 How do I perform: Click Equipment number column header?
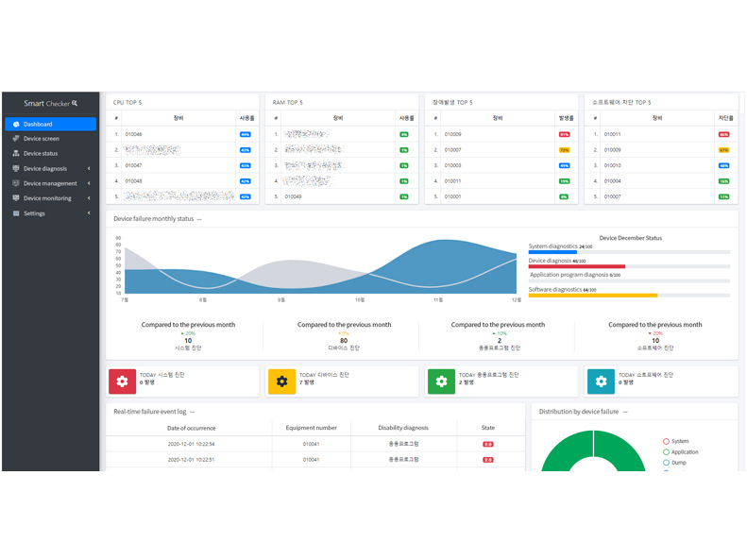(311, 428)
